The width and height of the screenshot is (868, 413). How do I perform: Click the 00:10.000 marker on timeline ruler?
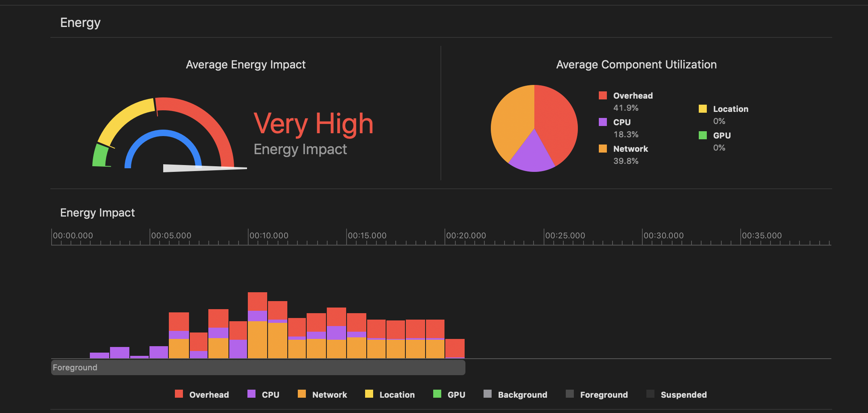[x=269, y=235]
